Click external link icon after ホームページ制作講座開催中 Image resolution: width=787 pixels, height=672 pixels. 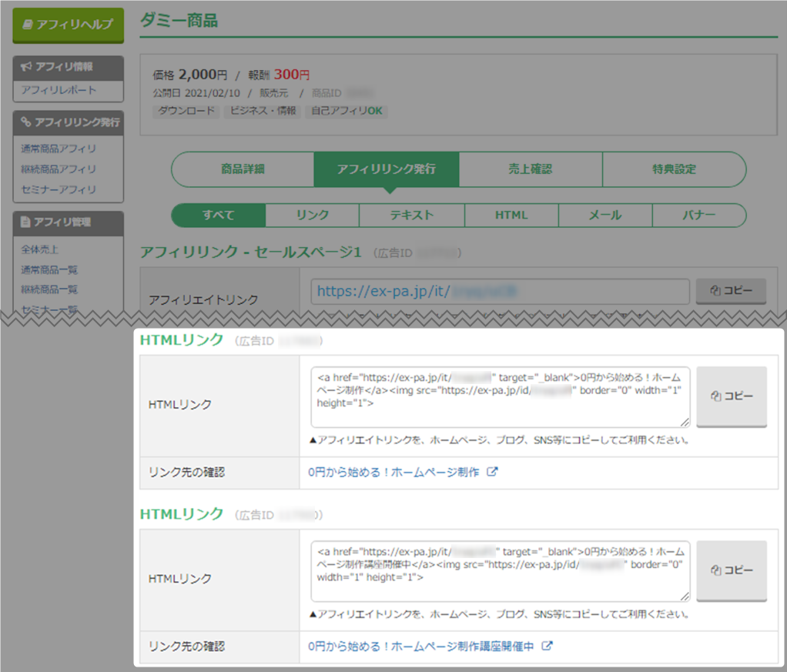548,647
